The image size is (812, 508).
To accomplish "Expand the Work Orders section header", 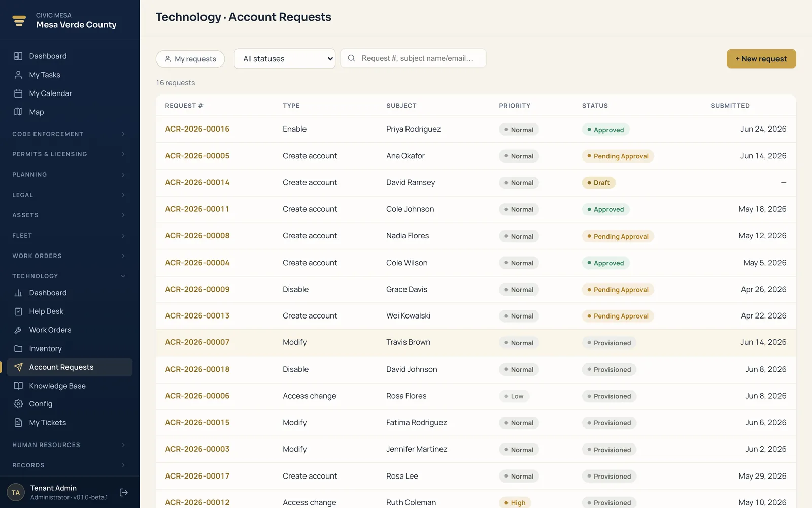I will click(70, 256).
